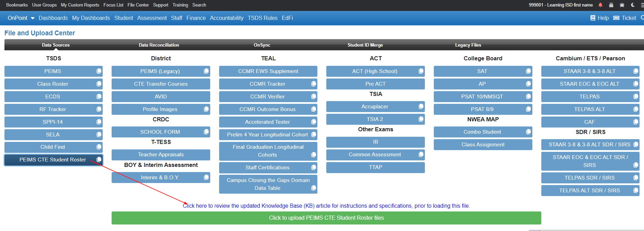
Task: Switch to the Student ID Merge tab
Action: coord(365,45)
